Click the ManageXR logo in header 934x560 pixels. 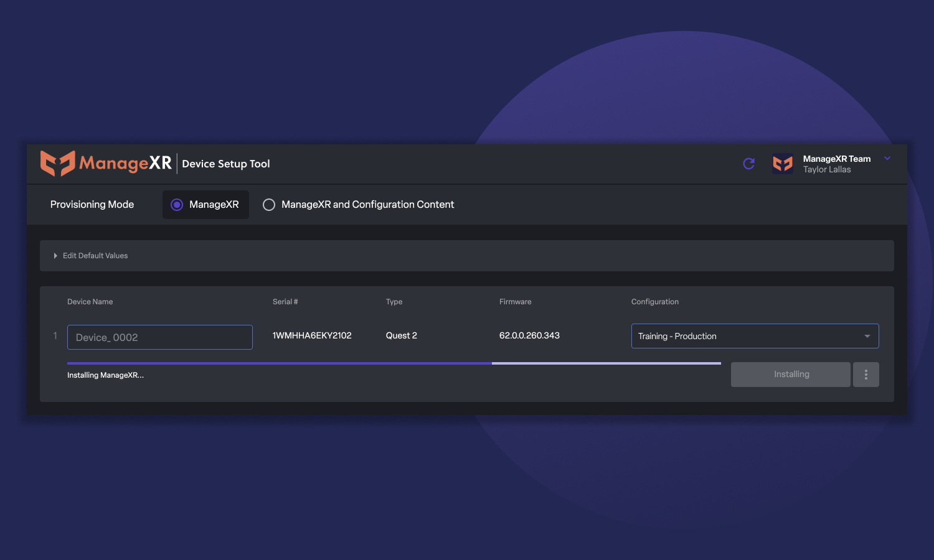pyautogui.click(x=106, y=163)
